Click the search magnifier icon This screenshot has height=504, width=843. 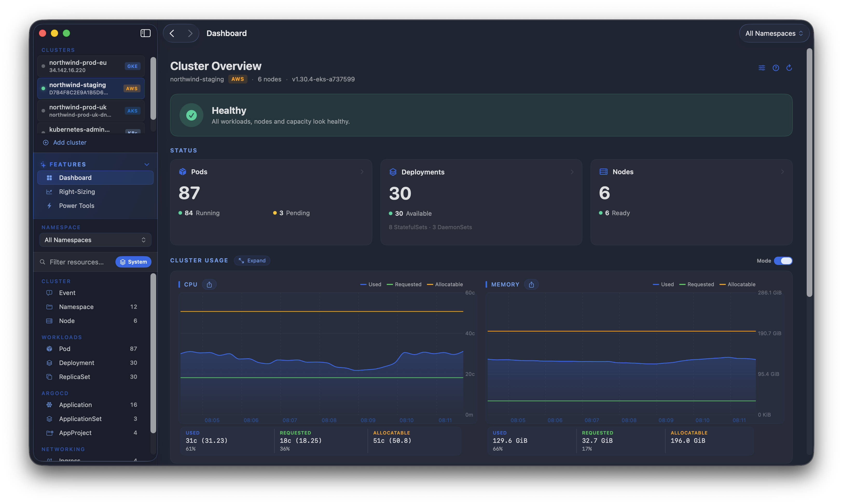43,262
